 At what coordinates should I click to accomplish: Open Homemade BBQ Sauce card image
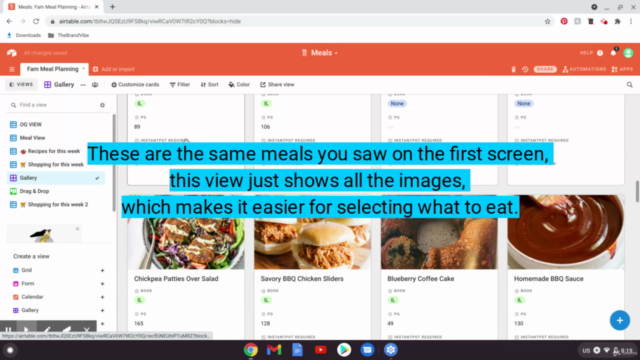coord(566,232)
